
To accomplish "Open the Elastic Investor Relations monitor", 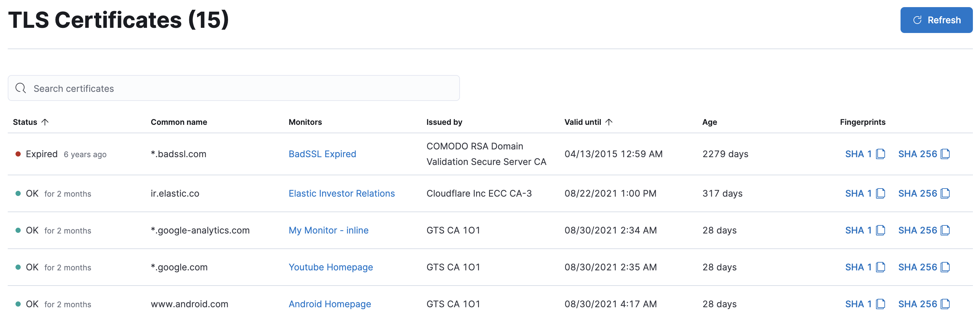I will pyautogui.click(x=342, y=193).
